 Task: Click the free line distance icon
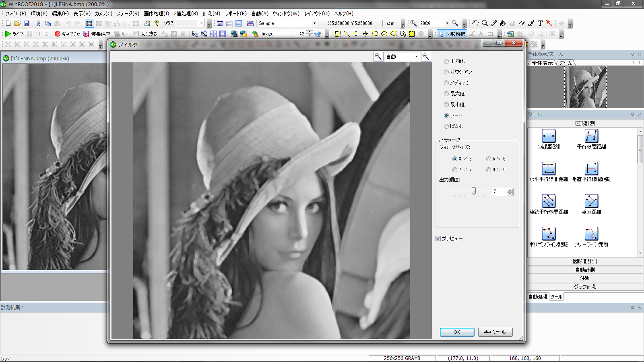click(591, 234)
